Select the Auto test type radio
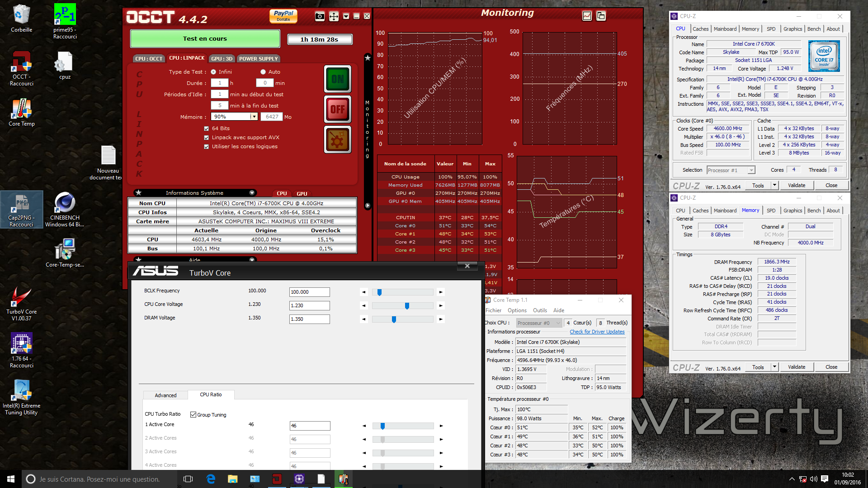Image resolution: width=868 pixels, height=488 pixels. 263,72
